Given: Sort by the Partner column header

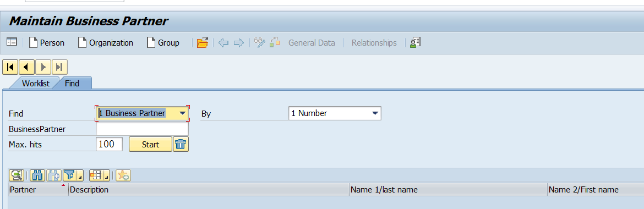Looking at the screenshot, I should [x=38, y=189].
